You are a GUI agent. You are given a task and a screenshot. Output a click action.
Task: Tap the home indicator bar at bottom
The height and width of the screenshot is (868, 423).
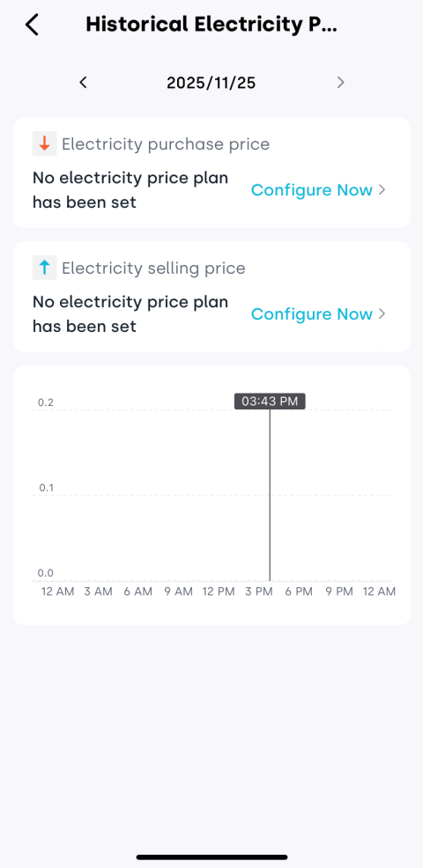click(x=211, y=857)
